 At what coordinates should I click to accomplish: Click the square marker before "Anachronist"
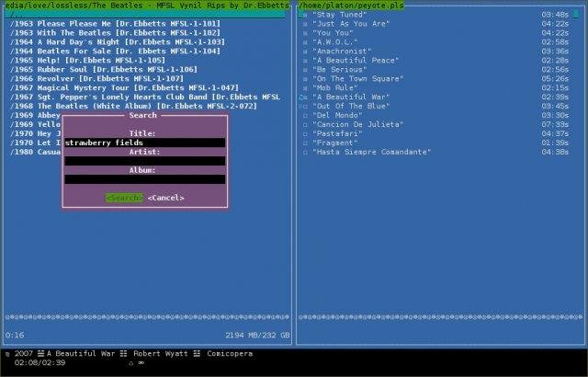[305, 51]
